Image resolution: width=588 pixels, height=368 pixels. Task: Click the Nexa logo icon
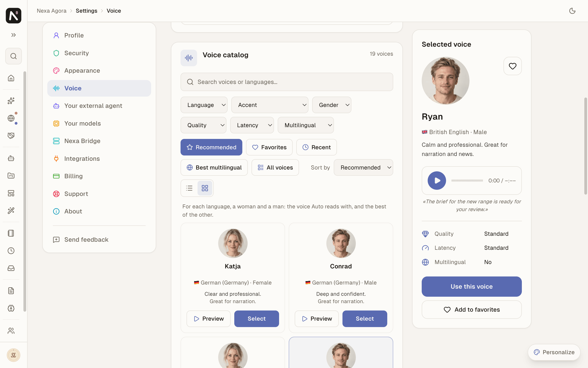click(x=13, y=16)
